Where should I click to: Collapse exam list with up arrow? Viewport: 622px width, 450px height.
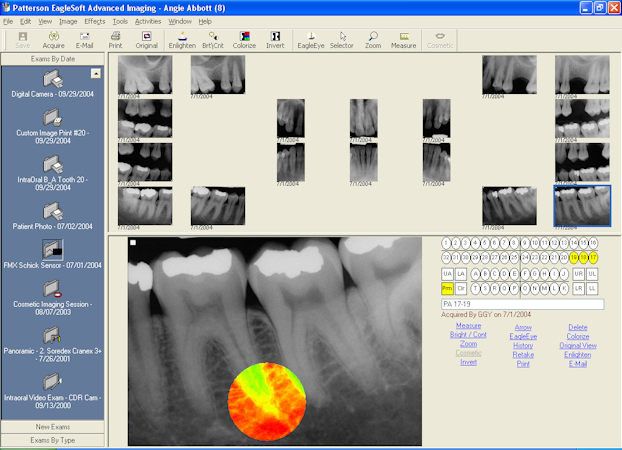click(x=96, y=73)
